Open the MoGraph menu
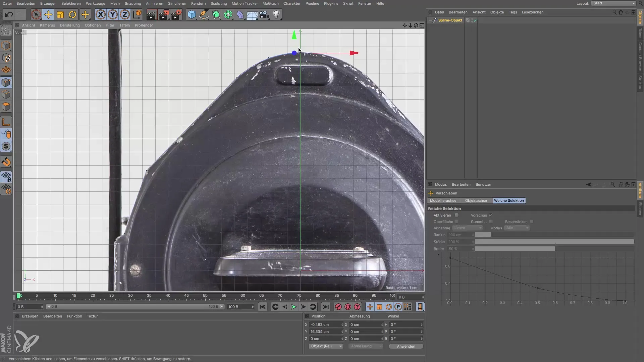 point(270,3)
